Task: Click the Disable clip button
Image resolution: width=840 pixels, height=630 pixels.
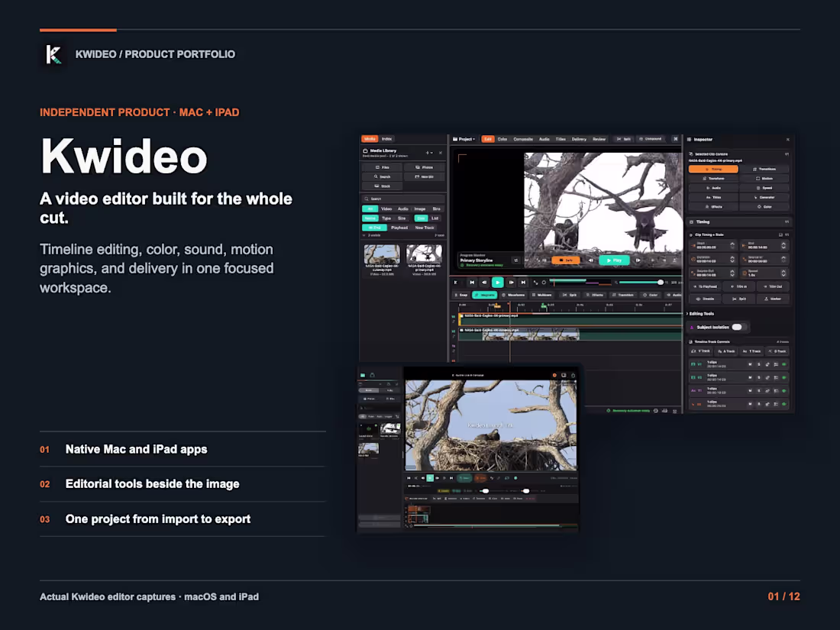Action: pyautogui.click(x=705, y=299)
